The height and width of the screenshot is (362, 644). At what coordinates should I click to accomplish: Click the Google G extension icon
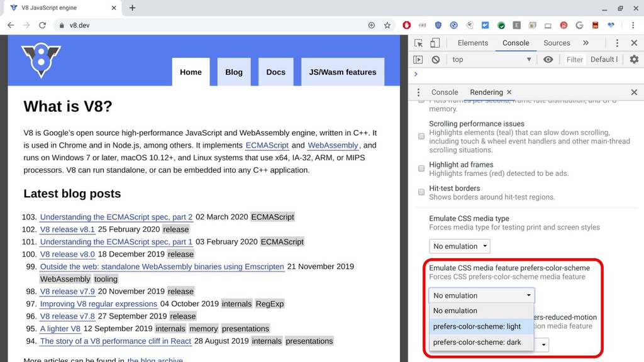pos(579,25)
